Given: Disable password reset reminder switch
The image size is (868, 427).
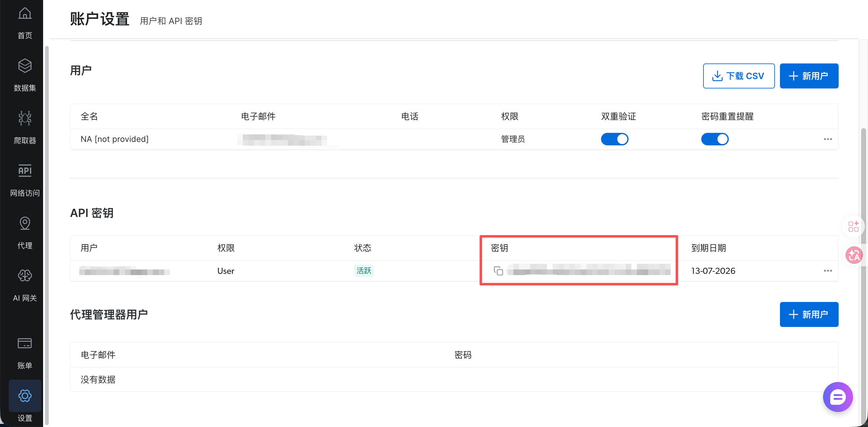Looking at the screenshot, I should coord(714,139).
